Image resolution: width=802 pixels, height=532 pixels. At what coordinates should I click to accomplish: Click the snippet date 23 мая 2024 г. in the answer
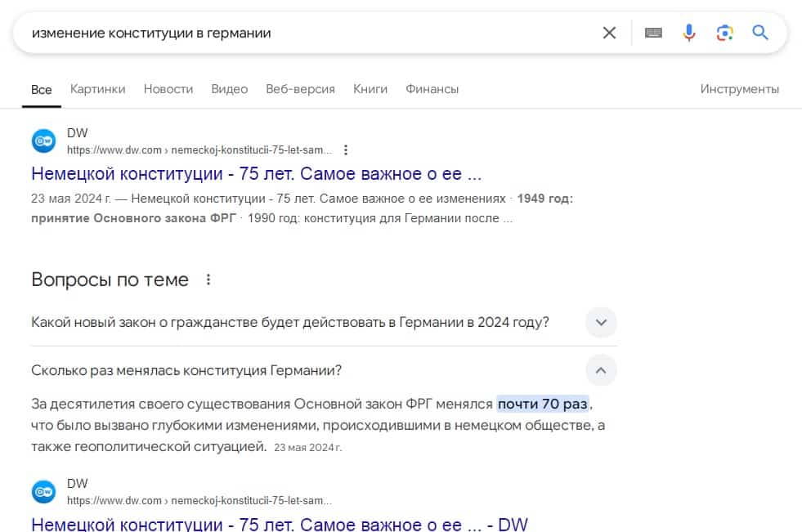[x=308, y=448]
